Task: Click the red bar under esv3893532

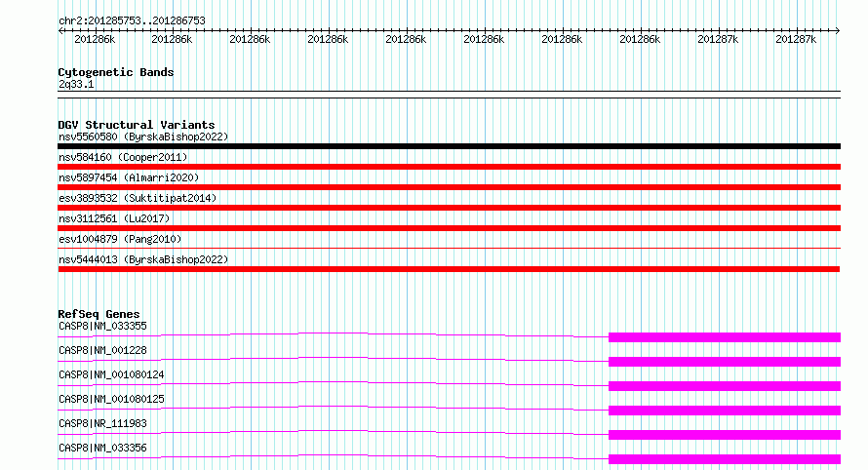Action: tap(449, 208)
